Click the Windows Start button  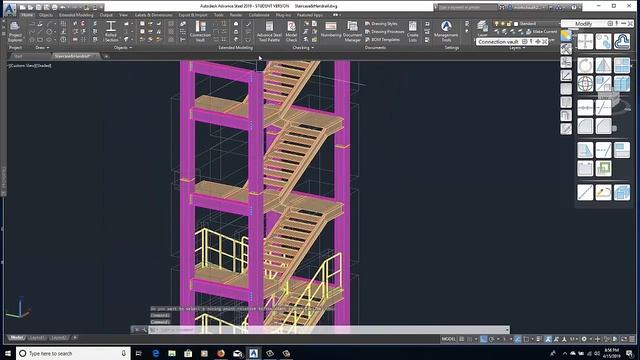(8, 353)
